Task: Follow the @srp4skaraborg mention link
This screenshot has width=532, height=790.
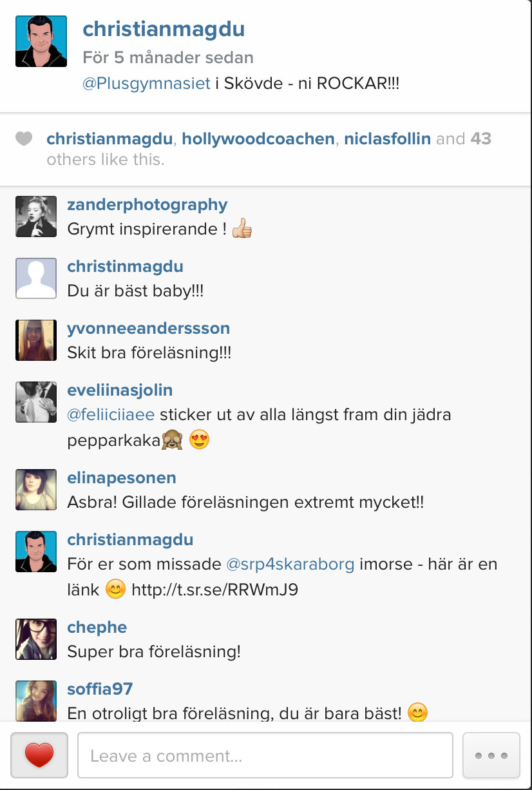Action: [290, 564]
